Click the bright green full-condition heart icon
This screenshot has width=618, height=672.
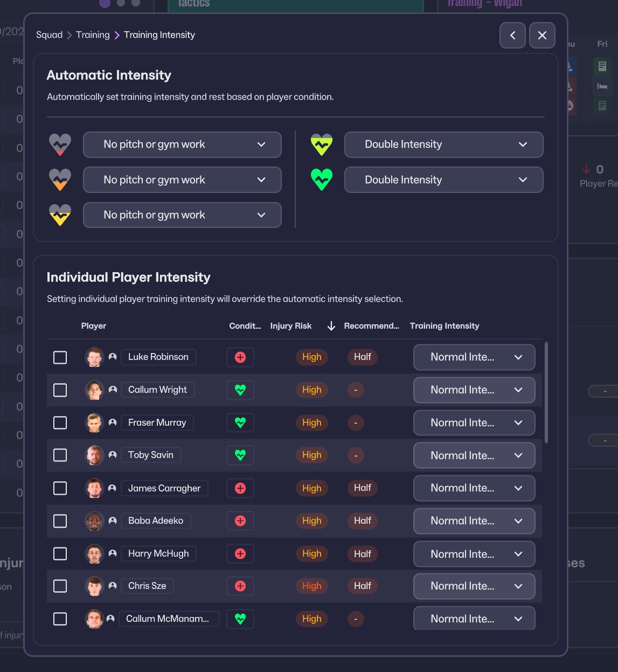click(322, 179)
